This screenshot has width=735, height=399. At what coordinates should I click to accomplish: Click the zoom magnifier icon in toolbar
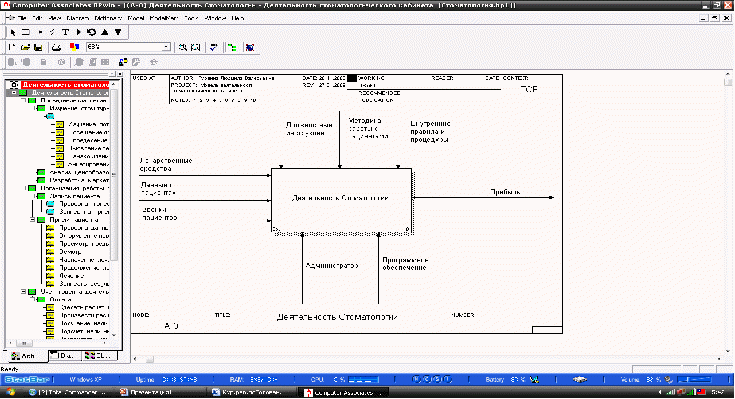[183, 47]
